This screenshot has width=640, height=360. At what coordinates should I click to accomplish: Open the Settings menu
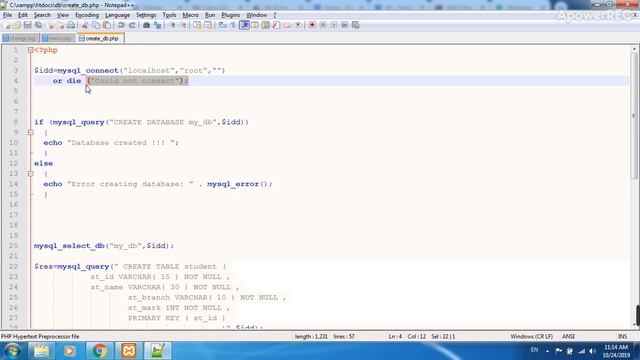pos(146,15)
